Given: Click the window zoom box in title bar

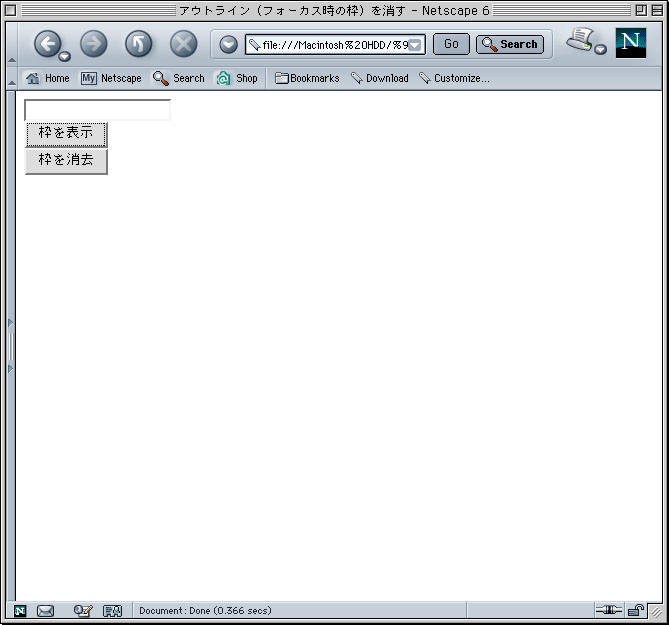Looking at the screenshot, I should pos(641,10).
